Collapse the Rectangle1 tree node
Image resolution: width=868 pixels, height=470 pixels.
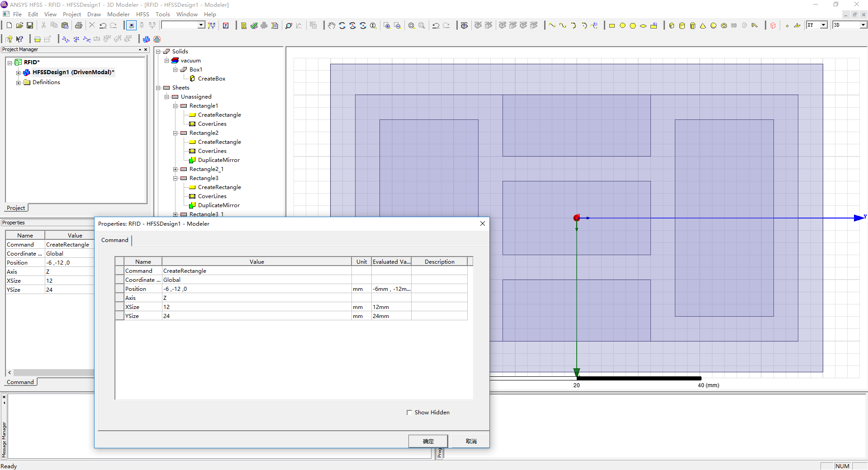(x=175, y=106)
